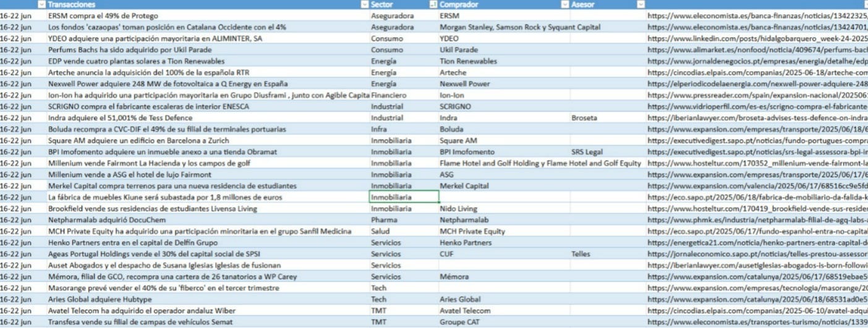Image resolution: width=868 pixels, height=328 pixels.
Task: Open the elperiodicodelaenergia.com URL for Nexwell Power
Action: click(x=757, y=83)
